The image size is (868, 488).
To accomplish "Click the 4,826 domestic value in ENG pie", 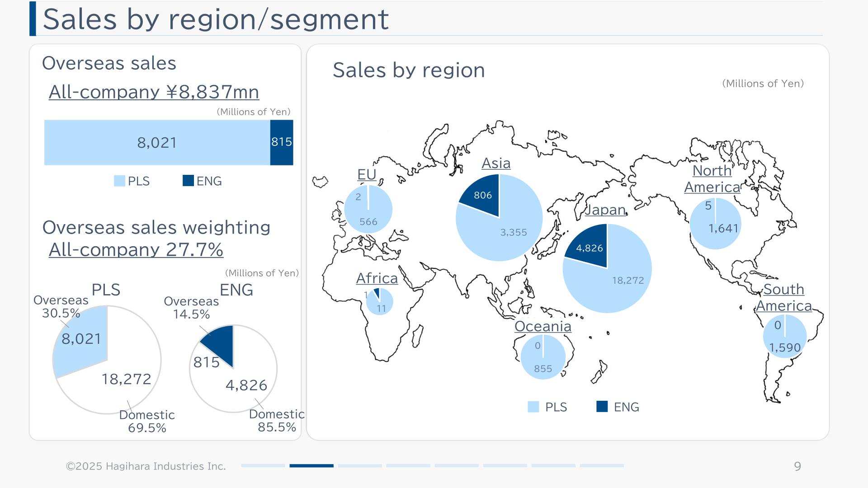I will 246,385.
